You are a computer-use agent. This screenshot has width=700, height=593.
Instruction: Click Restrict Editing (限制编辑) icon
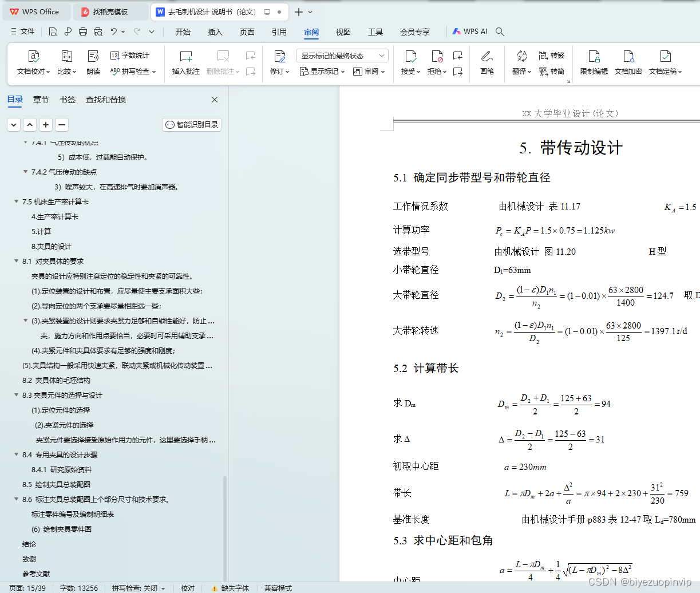[x=594, y=56]
